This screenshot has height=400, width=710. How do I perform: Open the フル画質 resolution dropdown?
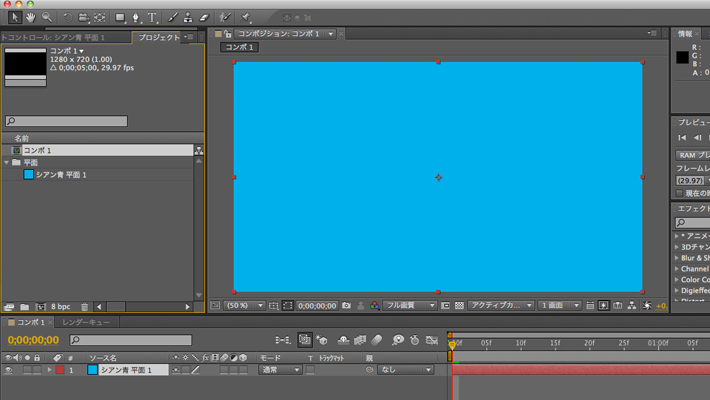pos(410,304)
